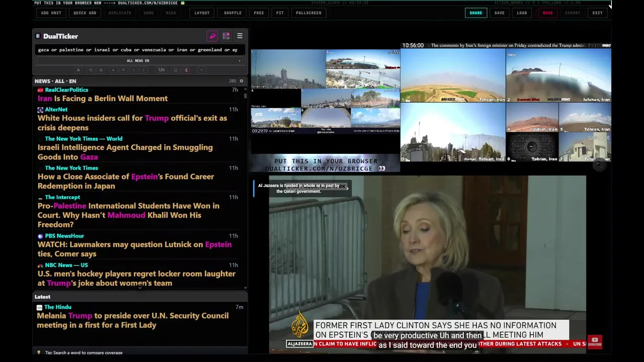Click 'Tip: Search a word to compare coverage'
This screenshot has height=362, width=644.
(x=84, y=352)
